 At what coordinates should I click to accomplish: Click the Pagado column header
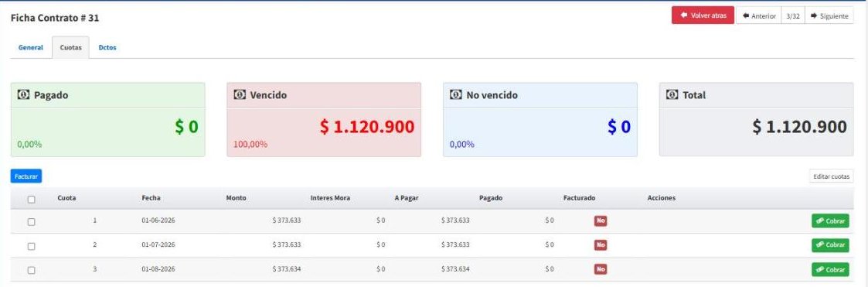(x=491, y=198)
